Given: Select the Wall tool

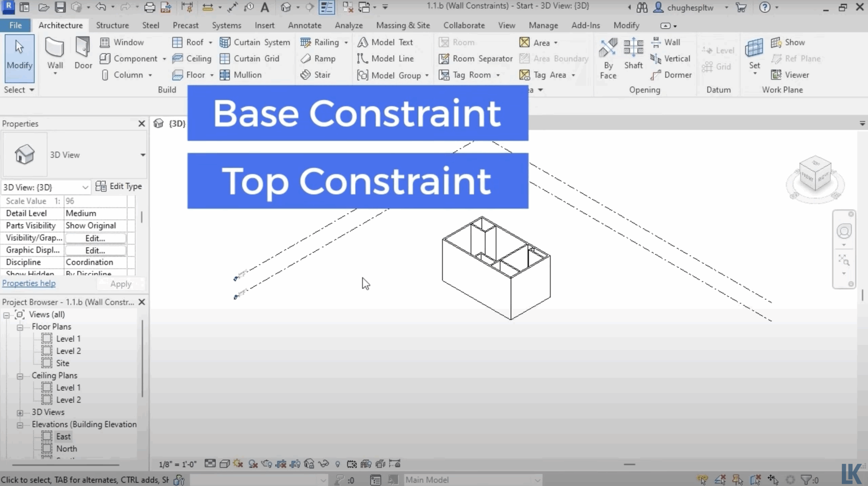Looking at the screenshot, I should tap(55, 51).
